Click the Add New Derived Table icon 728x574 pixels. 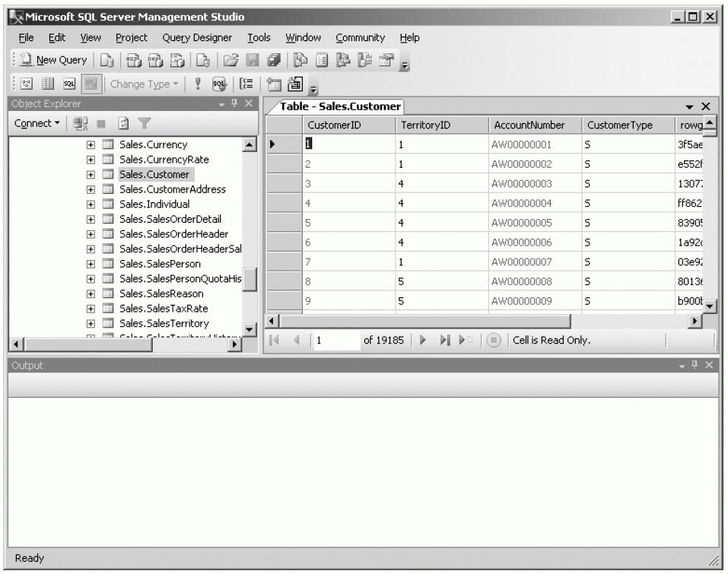coord(295,84)
